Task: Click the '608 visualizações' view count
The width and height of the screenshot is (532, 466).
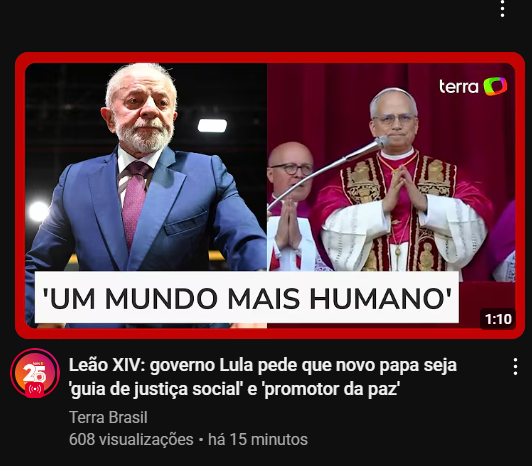Action: point(131,439)
